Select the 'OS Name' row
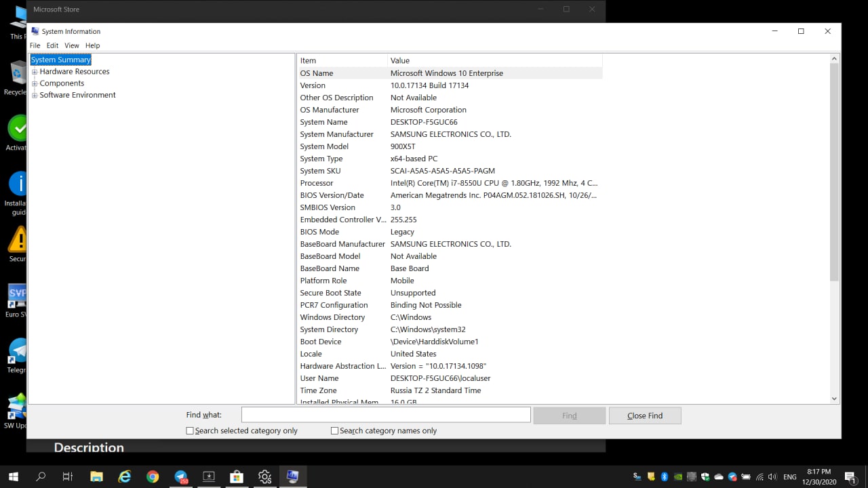868x488 pixels. click(450, 73)
